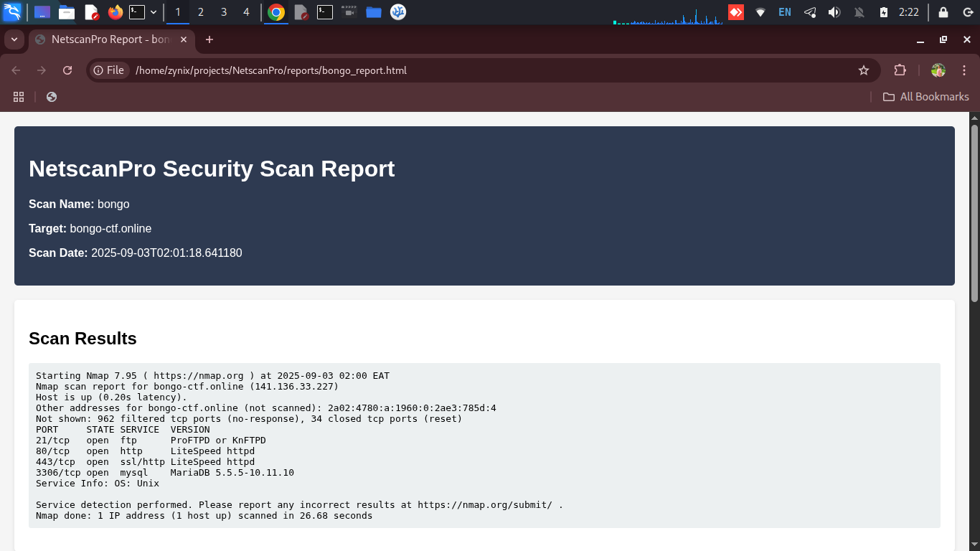This screenshot has height=551, width=980.
Task: Open a new Chrome tab
Action: click(209, 39)
